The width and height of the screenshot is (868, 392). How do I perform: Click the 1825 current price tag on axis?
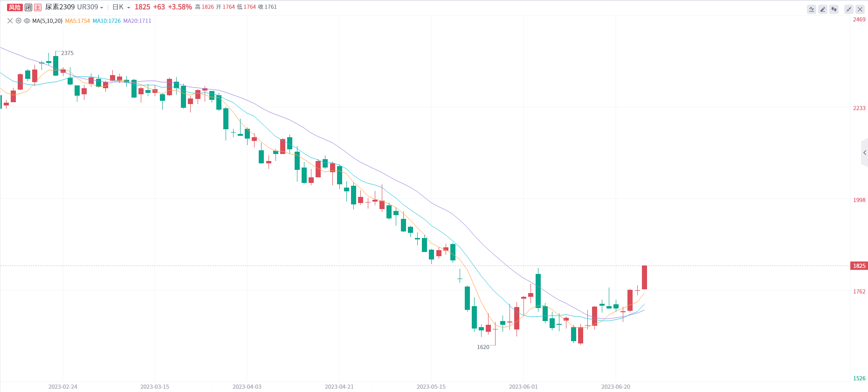[859, 266]
